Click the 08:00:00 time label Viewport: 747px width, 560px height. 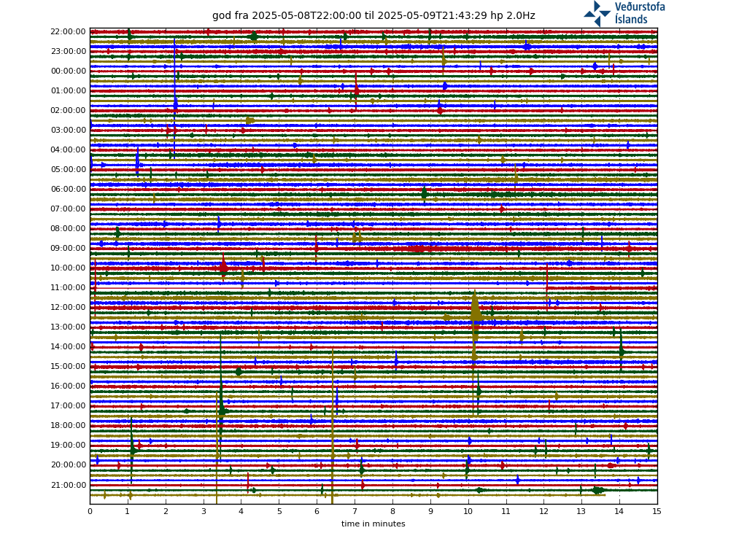coord(68,228)
